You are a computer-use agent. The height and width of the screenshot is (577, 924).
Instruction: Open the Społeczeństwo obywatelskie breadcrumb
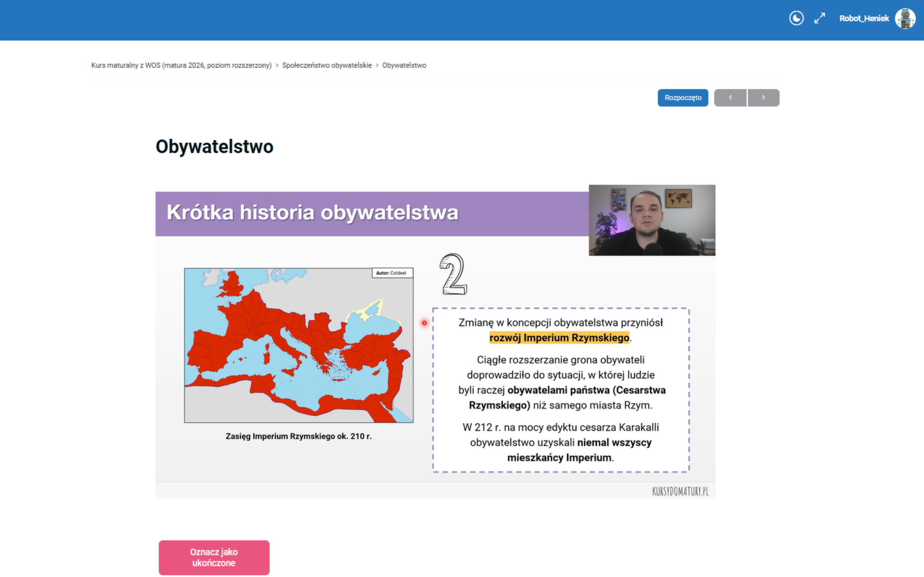327,65
